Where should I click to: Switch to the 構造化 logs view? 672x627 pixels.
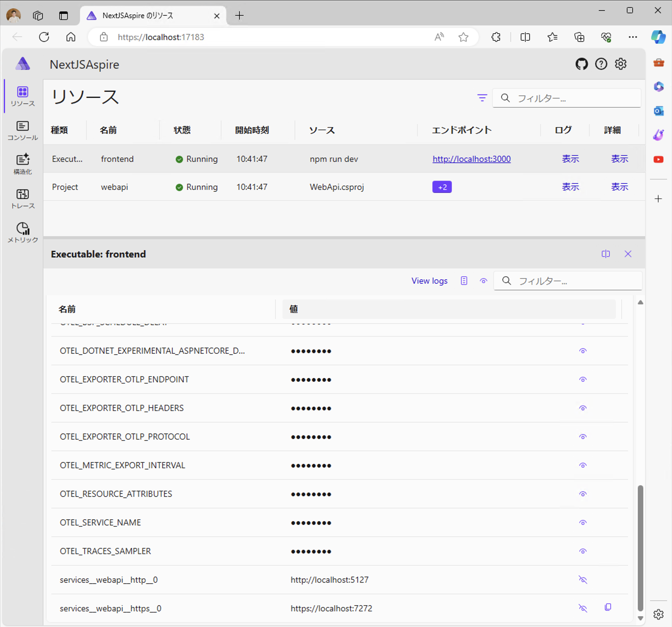click(x=22, y=165)
